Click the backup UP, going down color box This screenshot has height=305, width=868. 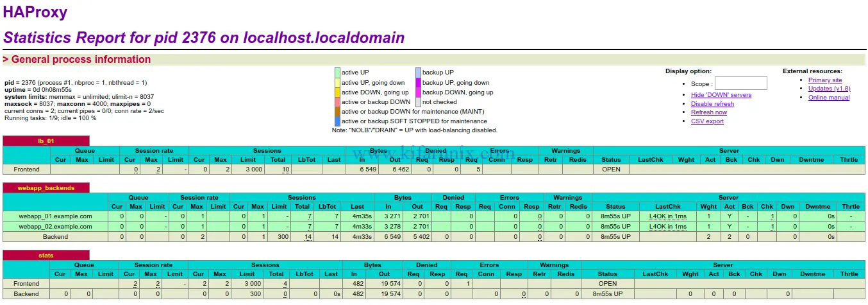418,83
